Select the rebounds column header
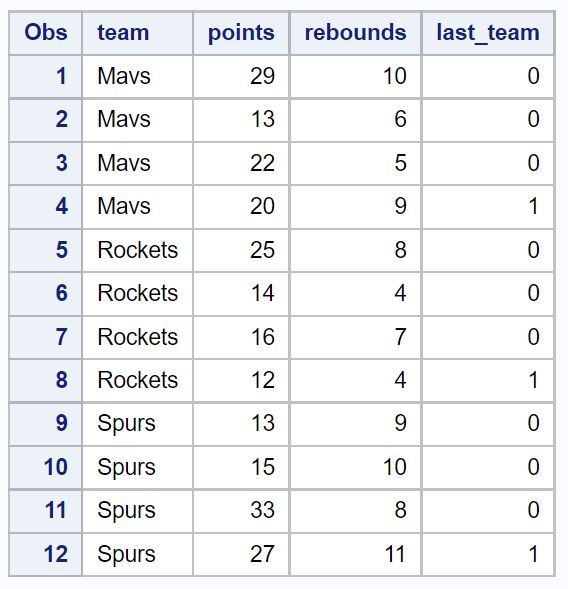The width and height of the screenshot is (568, 589). (355, 33)
